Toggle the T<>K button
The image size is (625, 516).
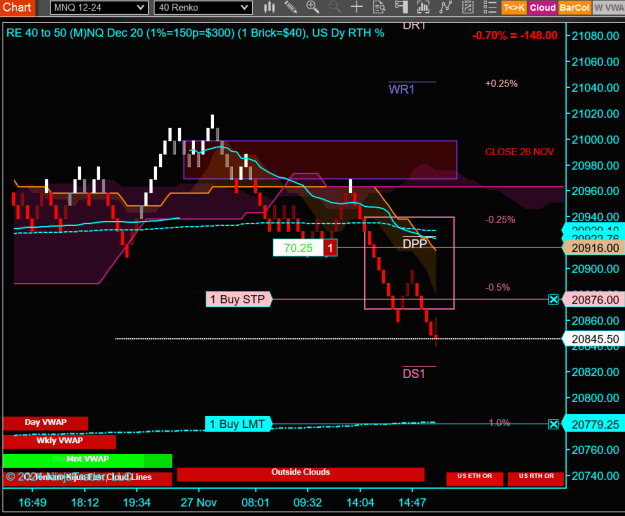(514, 8)
